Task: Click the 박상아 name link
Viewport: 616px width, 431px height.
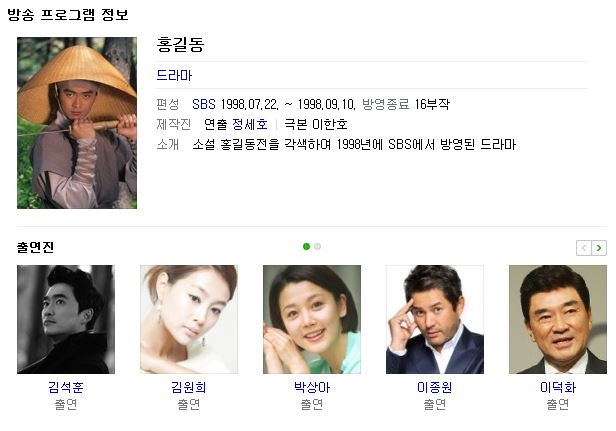Action: 312,387
